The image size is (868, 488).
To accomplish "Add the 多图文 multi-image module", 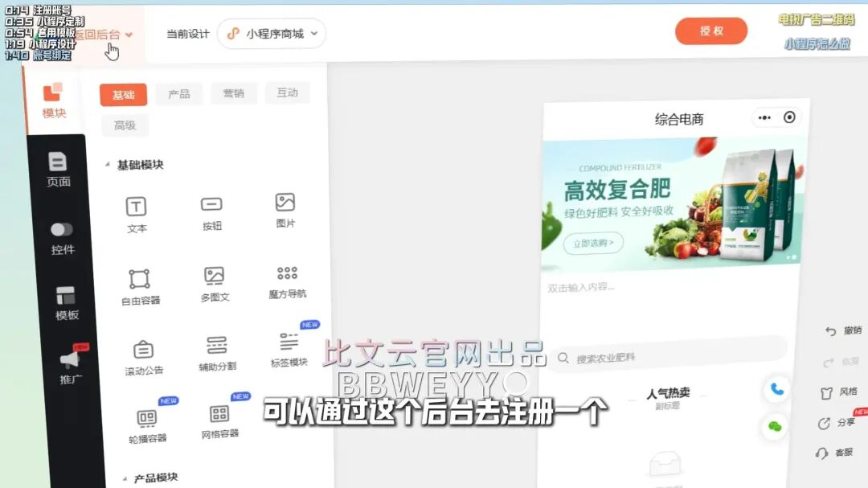I will 215,283.
